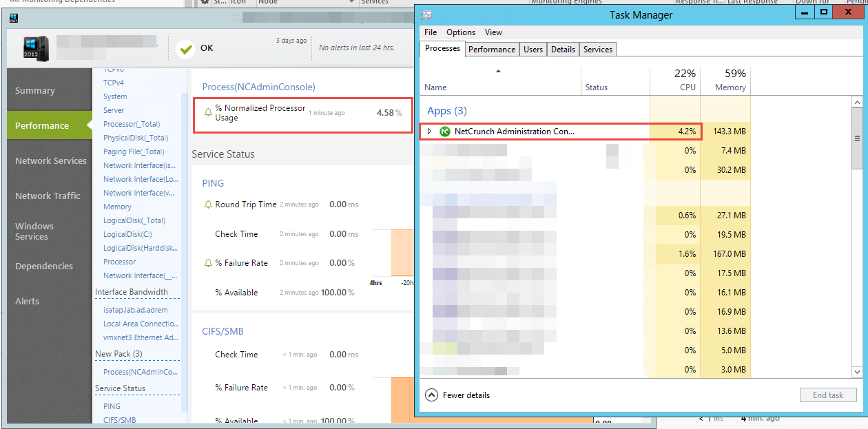Select Process(NCAdminConsole) in New Pack list
Image resolution: width=868 pixels, height=429 pixels.
tap(141, 372)
